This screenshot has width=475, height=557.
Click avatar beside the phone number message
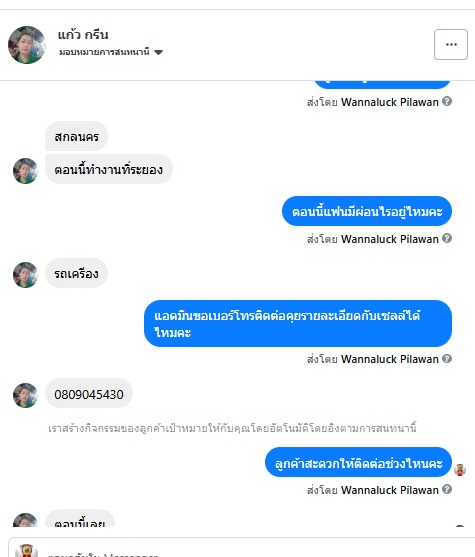click(x=25, y=395)
